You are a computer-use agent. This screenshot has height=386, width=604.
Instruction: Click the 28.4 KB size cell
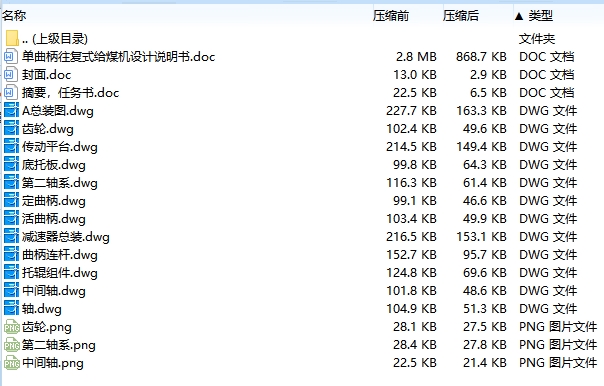coord(415,345)
